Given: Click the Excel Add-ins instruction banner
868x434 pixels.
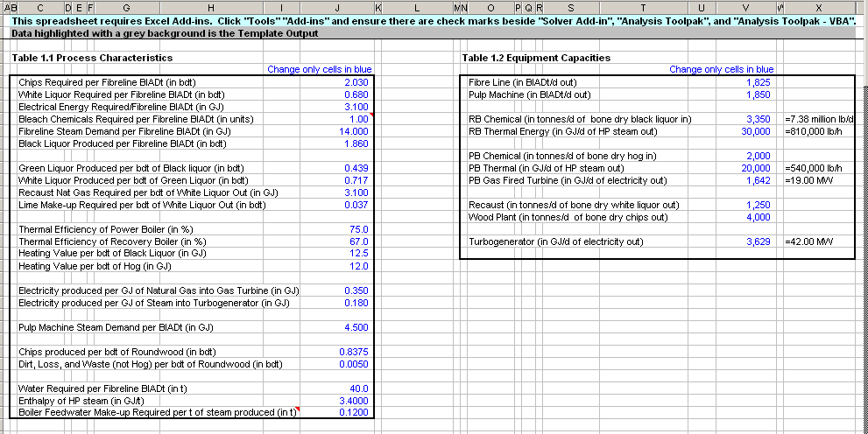Looking at the screenshot, I should tap(434, 21).
